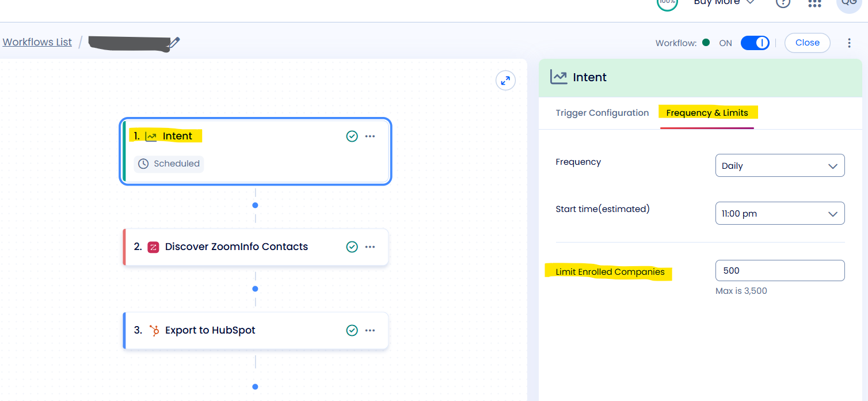Click the checkmark on Export to HubSpot step
Screen dimensions: 868x401
[352, 330]
